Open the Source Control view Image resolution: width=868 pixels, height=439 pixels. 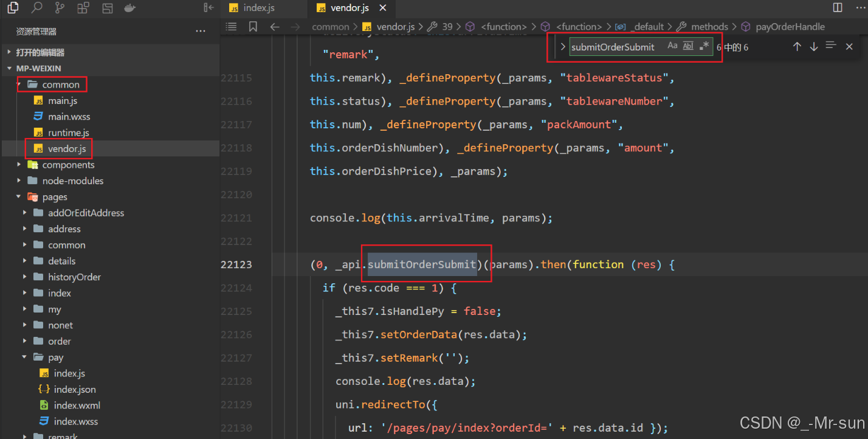tap(60, 8)
